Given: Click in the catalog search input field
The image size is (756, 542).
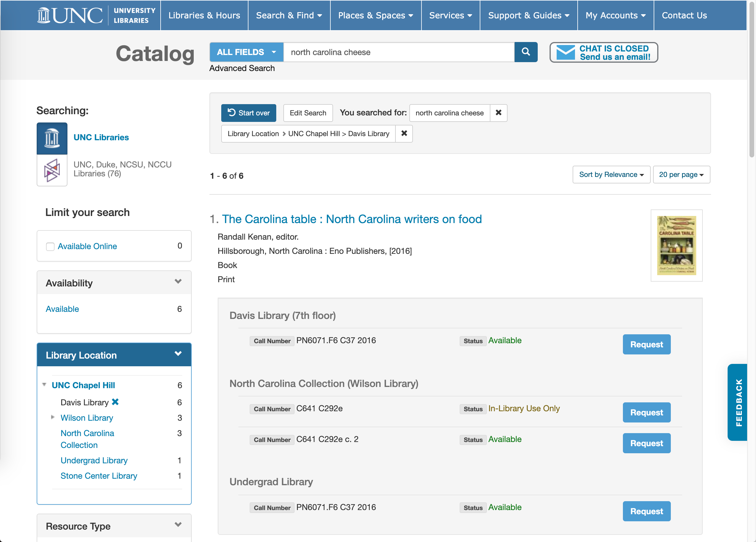Looking at the screenshot, I should point(399,52).
